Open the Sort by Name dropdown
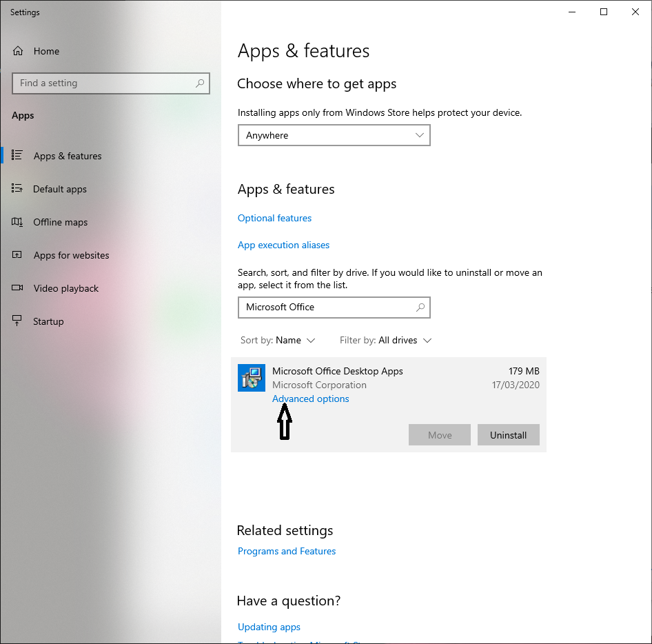652x644 pixels. pyautogui.click(x=278, y=341)
